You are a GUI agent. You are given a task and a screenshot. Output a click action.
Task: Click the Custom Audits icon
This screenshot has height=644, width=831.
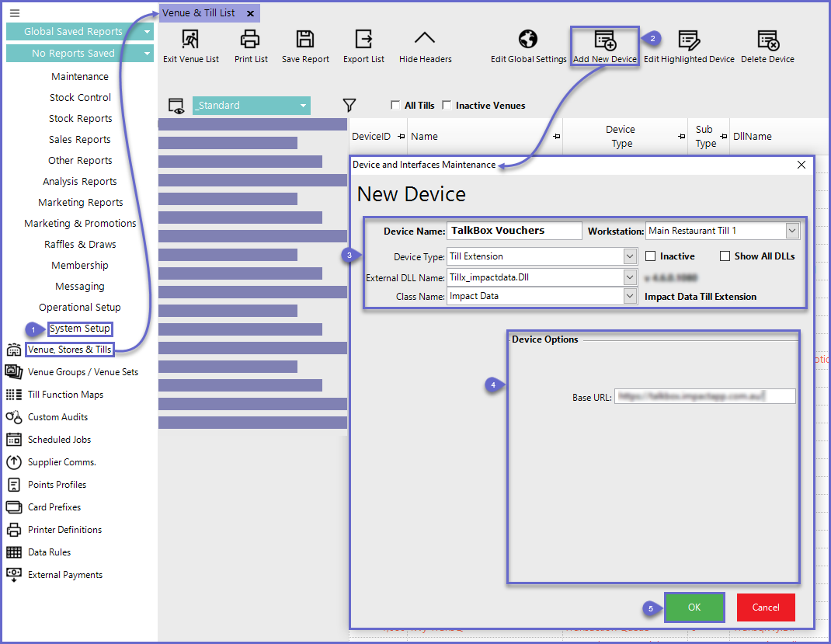(x=14, y=417)
